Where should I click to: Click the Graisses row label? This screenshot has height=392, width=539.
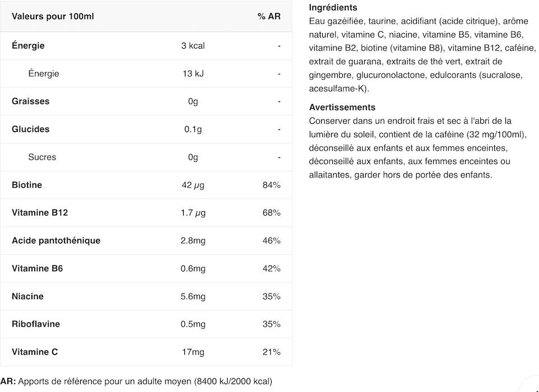tap(31, 101)
